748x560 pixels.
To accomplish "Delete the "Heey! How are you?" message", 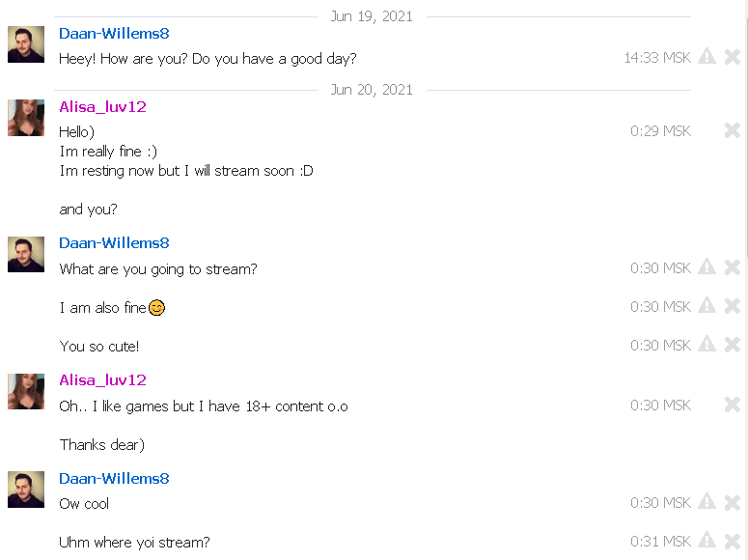I will [733, 57].
